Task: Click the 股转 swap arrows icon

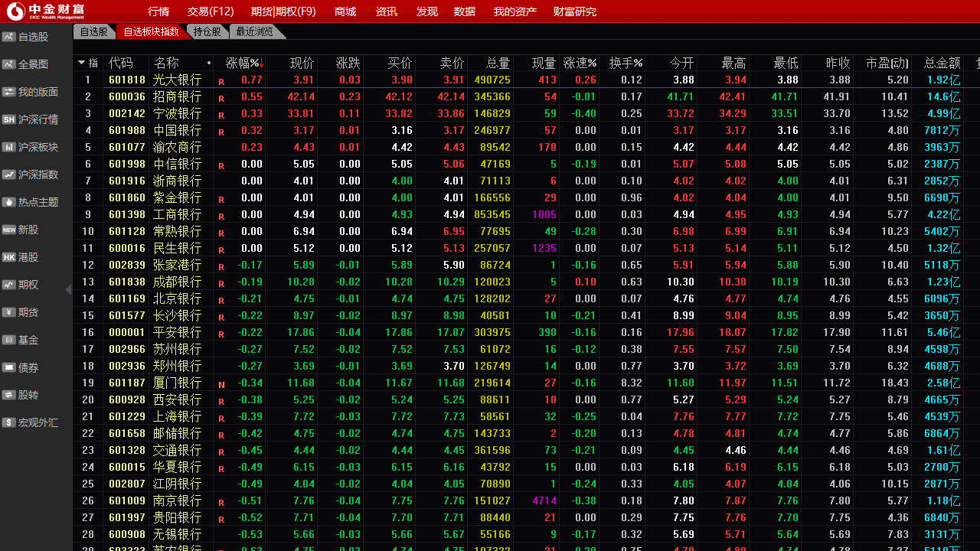Action: pyautogui.click(x=9, y=395)
